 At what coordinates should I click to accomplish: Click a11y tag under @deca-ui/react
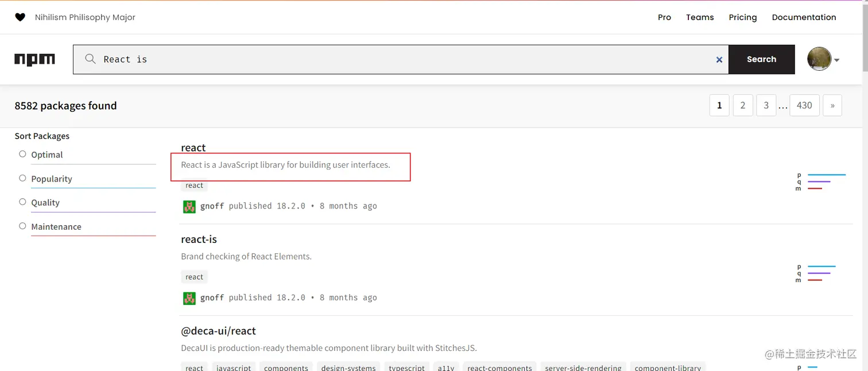point(445,368)
